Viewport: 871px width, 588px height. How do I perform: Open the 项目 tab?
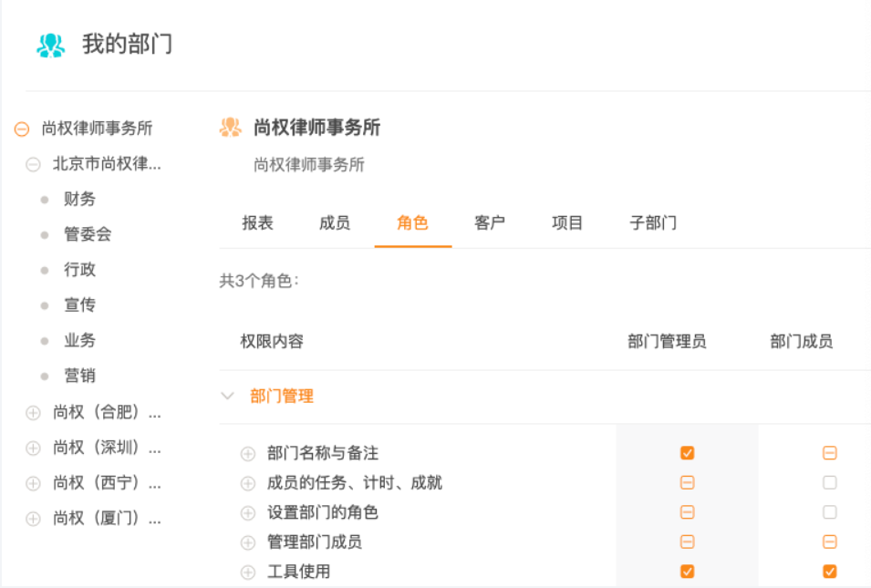click(567, 222)
